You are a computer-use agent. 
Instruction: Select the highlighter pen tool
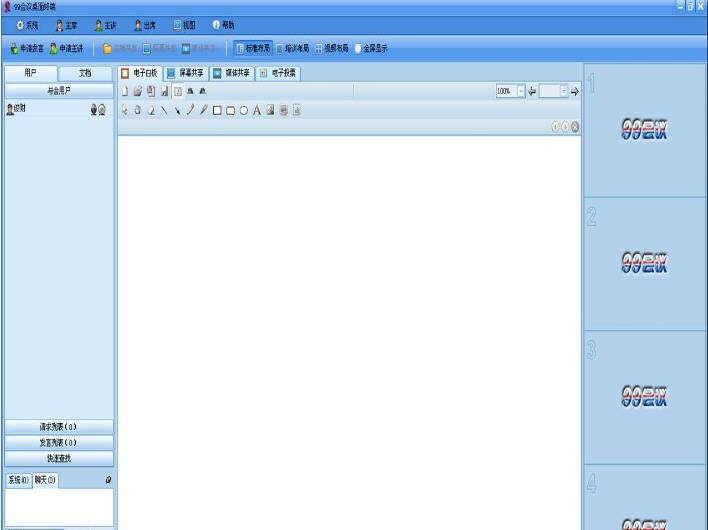[x=204, y=110]
